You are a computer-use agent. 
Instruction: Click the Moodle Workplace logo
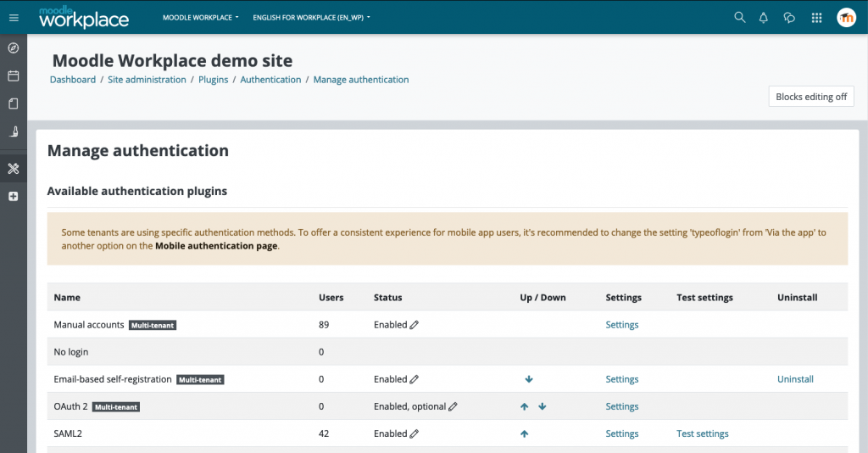coord(84,17)
